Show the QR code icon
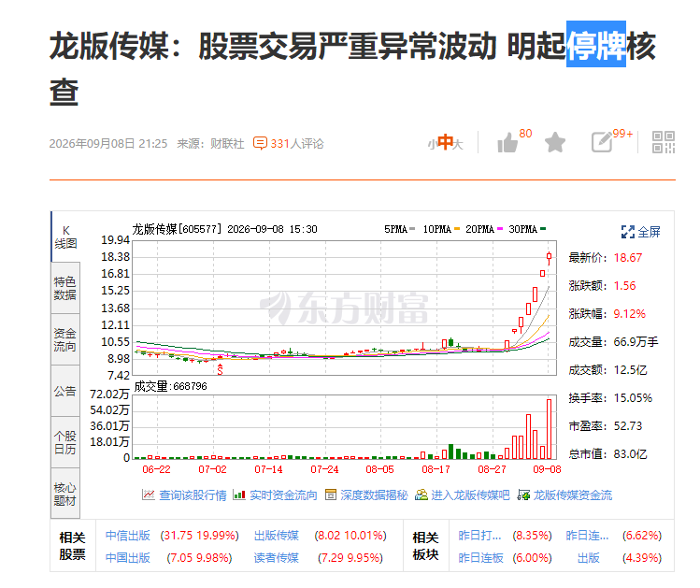The width and height of the screenshot is (700, 588). coord(664,142)
